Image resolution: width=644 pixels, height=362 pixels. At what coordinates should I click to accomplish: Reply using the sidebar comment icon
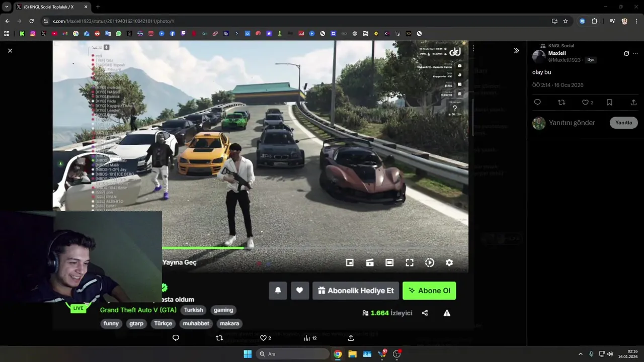pos(537,102)
